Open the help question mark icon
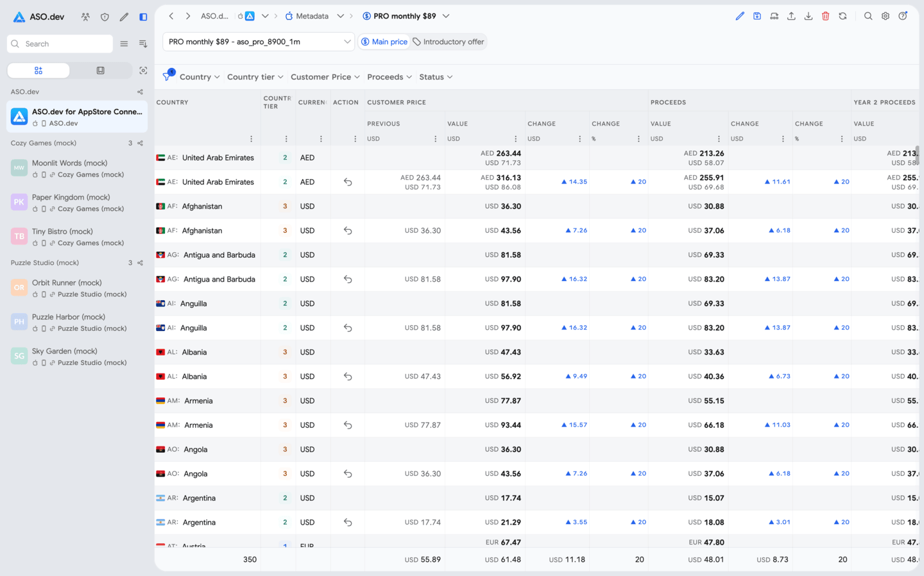The width and height of the screenshot is (924, 576). (x=903, y=16)
